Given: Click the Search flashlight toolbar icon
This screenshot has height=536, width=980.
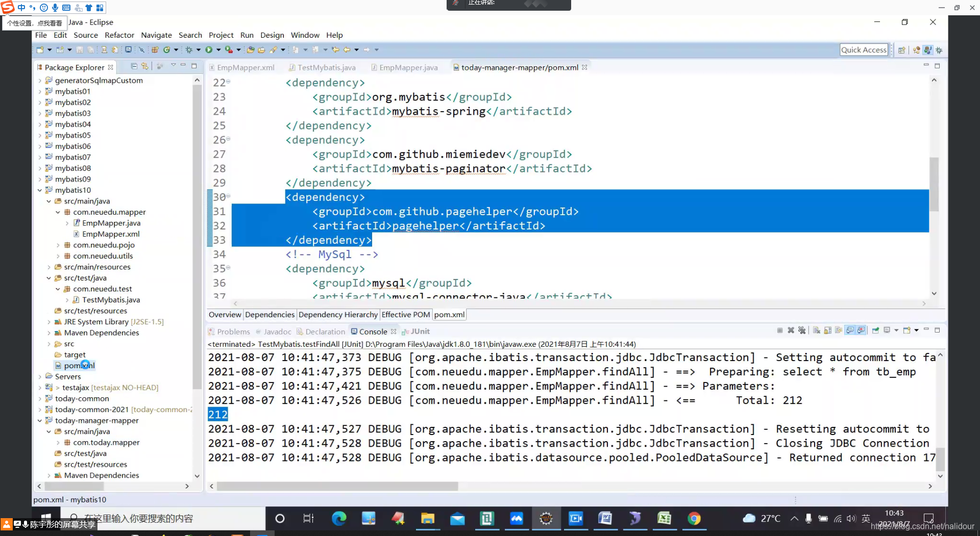Looking at the screenshot, I should click(x=274, y=49).
